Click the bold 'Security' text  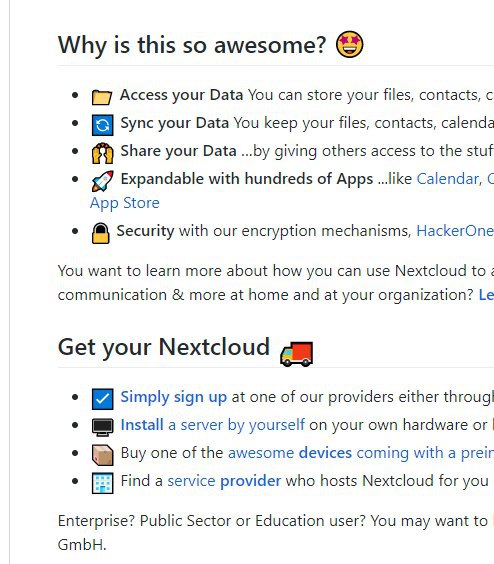click(x=145, y=231)
